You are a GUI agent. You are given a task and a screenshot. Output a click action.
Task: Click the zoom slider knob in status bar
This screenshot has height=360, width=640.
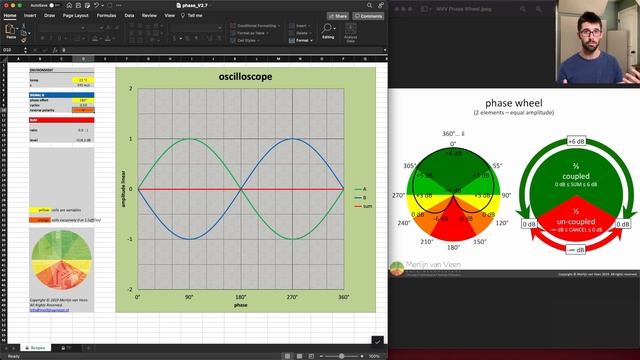coord(342,356)
